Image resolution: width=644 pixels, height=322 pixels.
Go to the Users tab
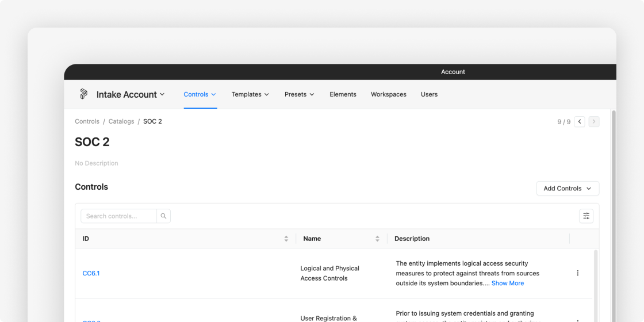tap(429, 94)
